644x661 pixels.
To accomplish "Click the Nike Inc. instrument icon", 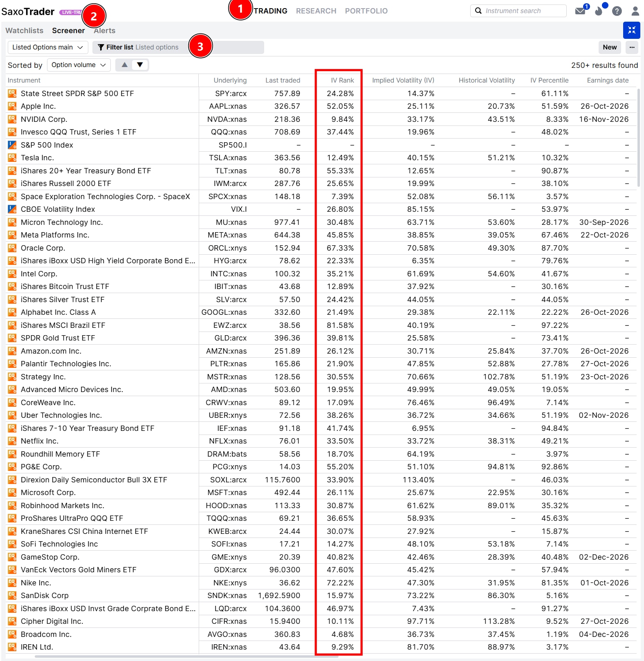I will pos(12,583).
